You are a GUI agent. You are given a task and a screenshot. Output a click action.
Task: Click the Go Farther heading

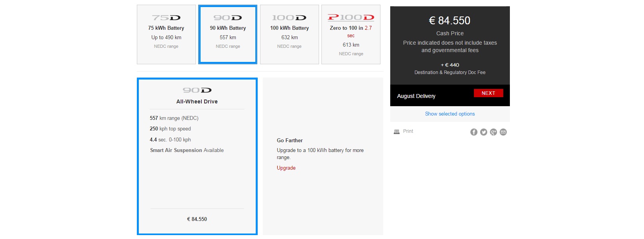[x=290, y=140]
